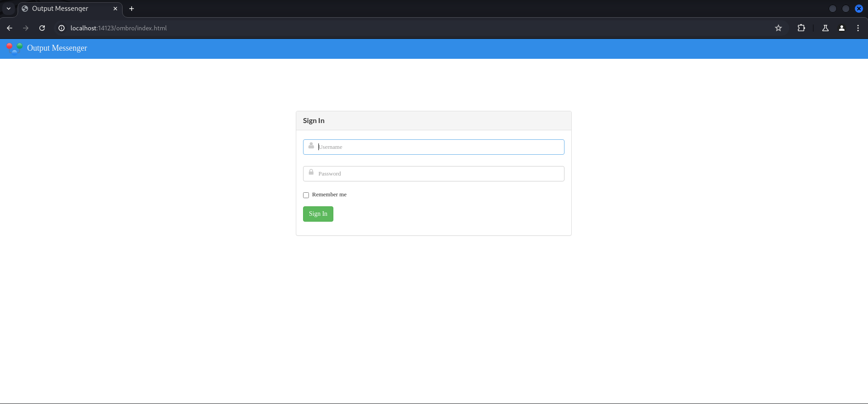Enable the Remember me checkbox

(306, 195)
